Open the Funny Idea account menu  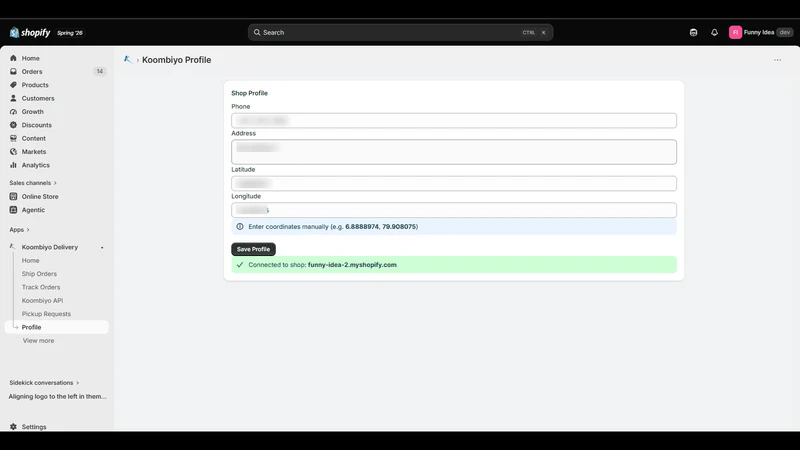click(x=761, y=32)
